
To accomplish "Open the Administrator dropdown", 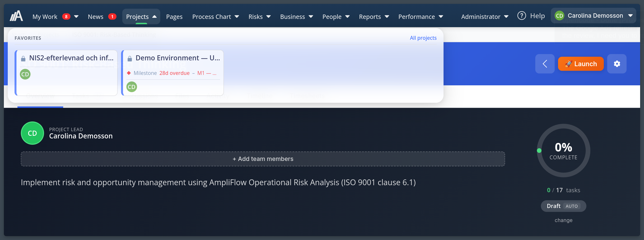I will 484,16.
